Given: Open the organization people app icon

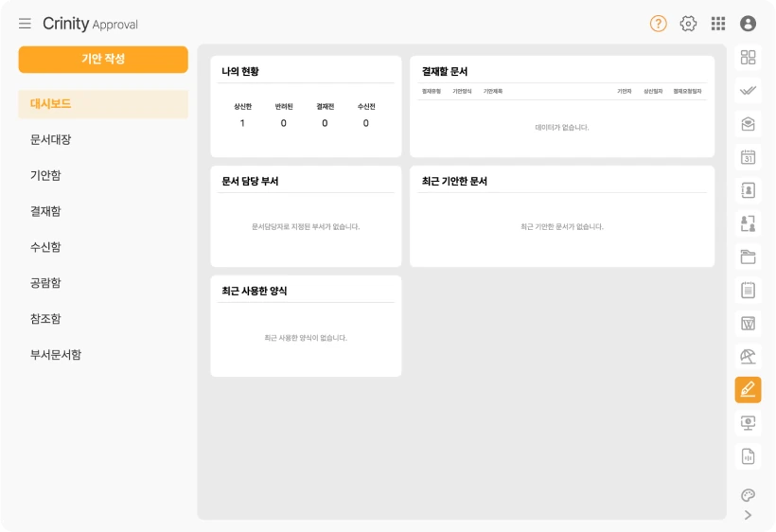Looking at the screenshot, I should pos(748,223).
